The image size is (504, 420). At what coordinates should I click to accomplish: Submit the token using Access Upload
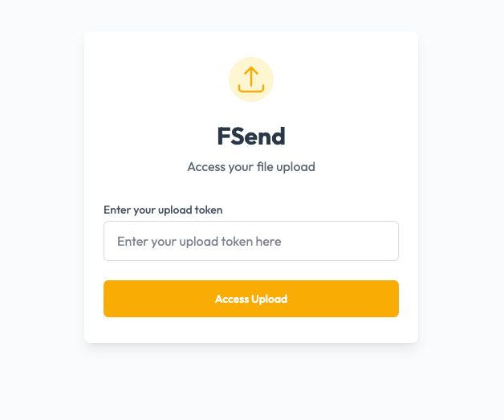click(x=251, y=299)
